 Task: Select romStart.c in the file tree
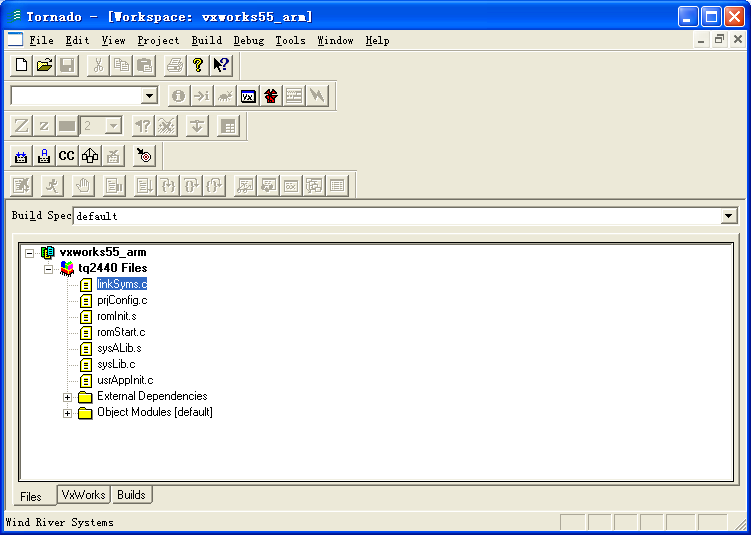click(x=121, y=332)
